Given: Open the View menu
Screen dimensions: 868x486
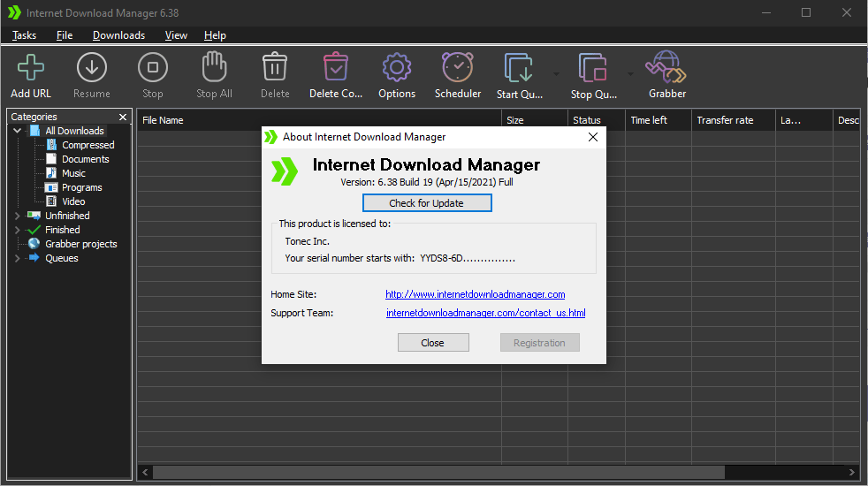Looking at the screenshot, I should [176, 35].
